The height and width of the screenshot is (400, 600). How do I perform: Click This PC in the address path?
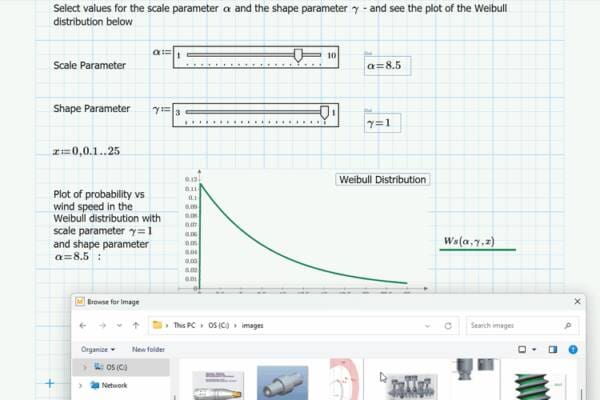[x=184, y=325]
